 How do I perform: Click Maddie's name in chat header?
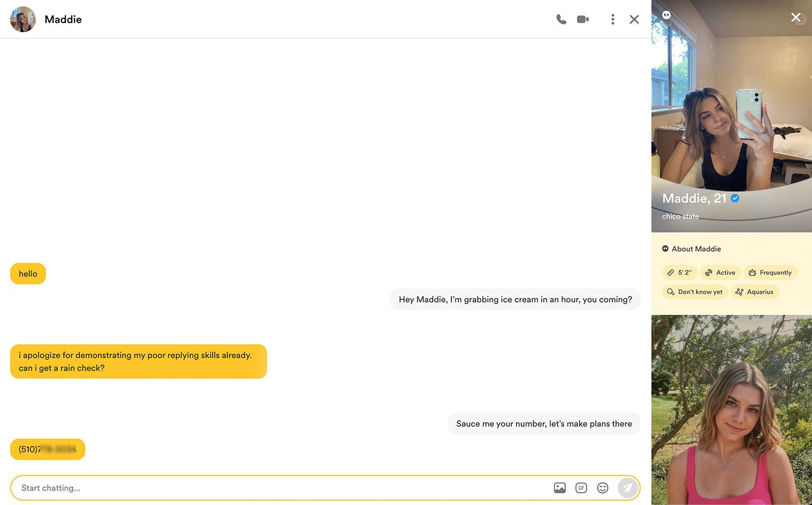pyautogui.click(x=63, y=19)
